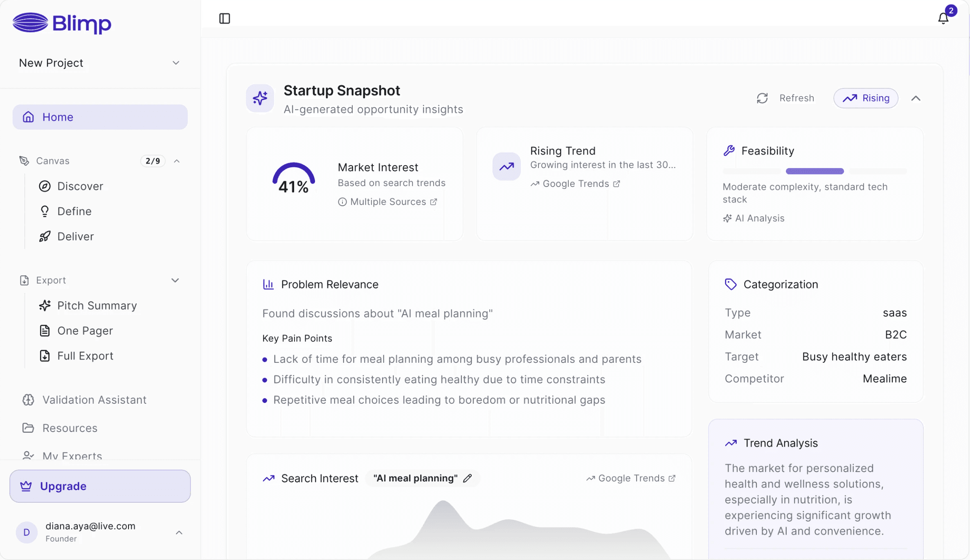Click the Canvas pen icon
This screenshot has height=560, width=970.
tap(24, 161)
